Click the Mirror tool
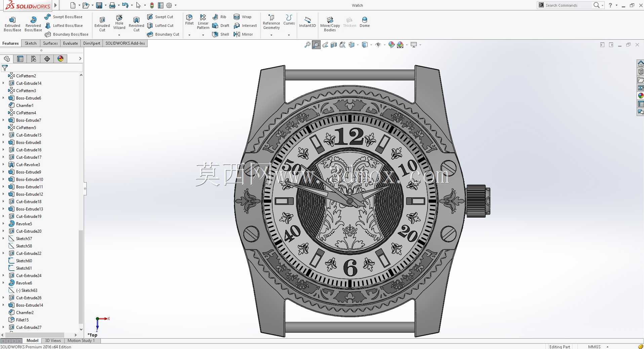The height and width of the screenshot is (349, 644). pos(243,34)
